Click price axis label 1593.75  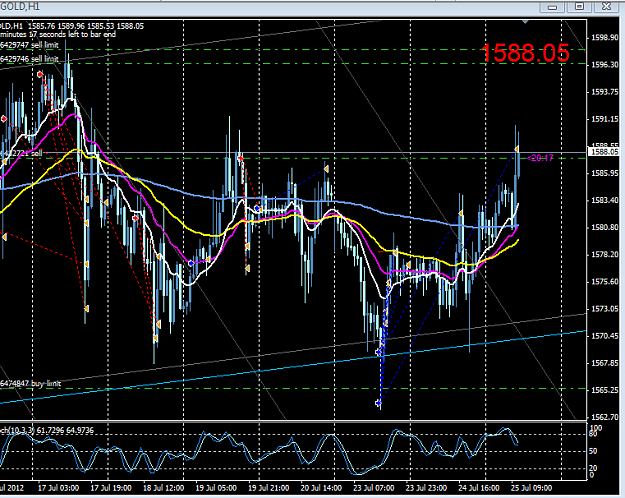(604, 92)
